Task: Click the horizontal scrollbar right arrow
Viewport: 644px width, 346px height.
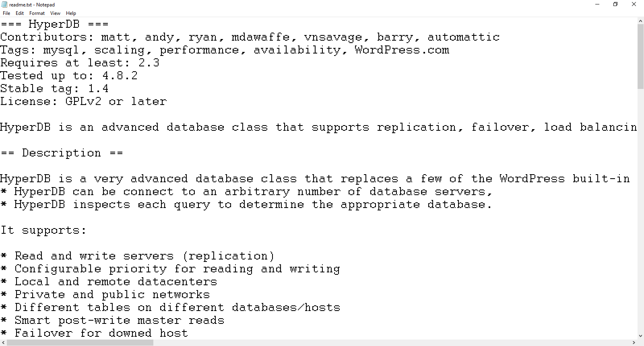Action: pos(634,342)
